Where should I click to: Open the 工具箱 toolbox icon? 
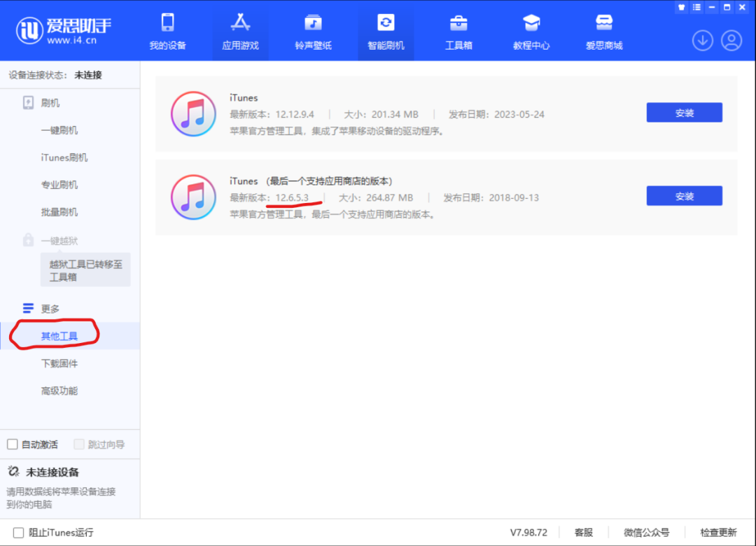(458, 23)
